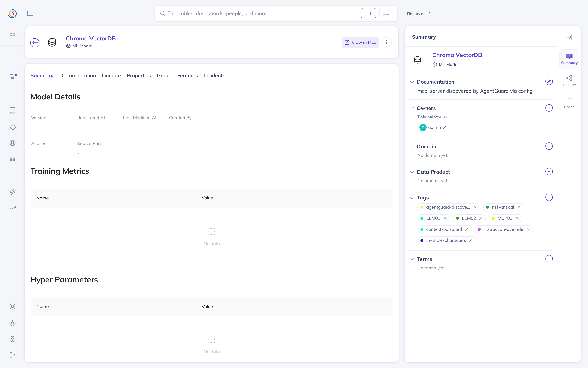The image size is (588, 368).
Task: Open the two-column list icon in sidebar
Action: coord(12,159)
